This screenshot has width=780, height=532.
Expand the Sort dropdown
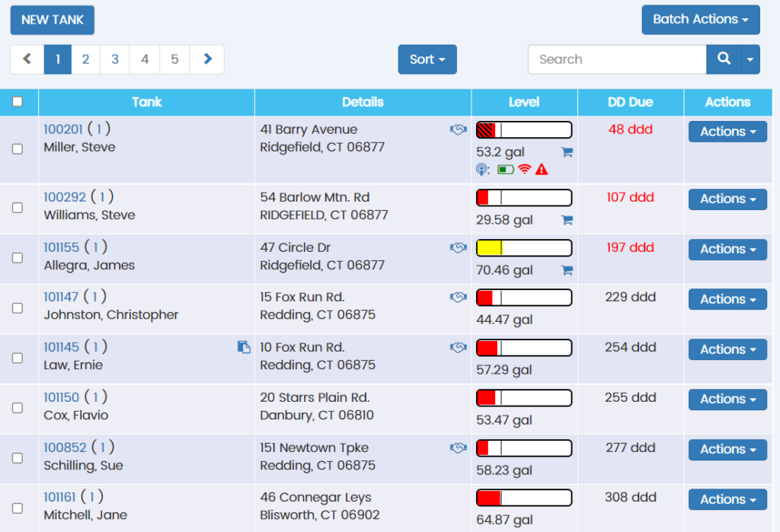click(x=427, y=59)
